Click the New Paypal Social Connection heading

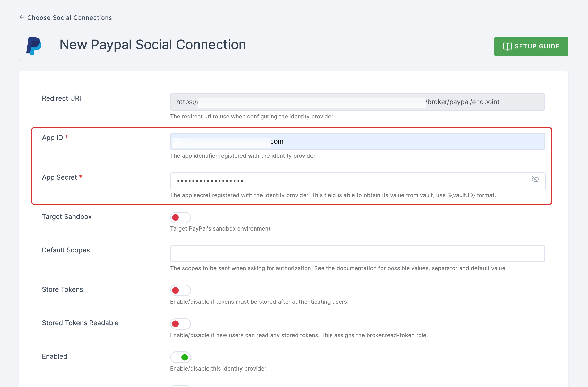(x=153, y=45)
